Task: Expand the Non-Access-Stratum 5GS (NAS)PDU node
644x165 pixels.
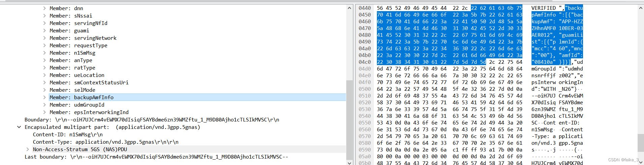Action: pyautogui.click(x=28, y=149)
